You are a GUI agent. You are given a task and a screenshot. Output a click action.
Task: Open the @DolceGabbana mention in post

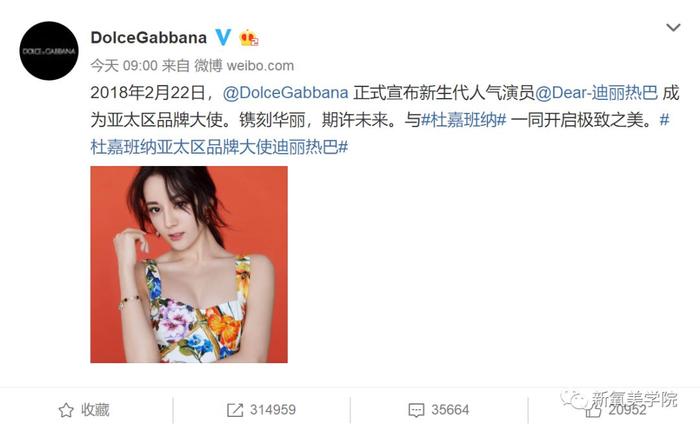click(x=285, y=93)
